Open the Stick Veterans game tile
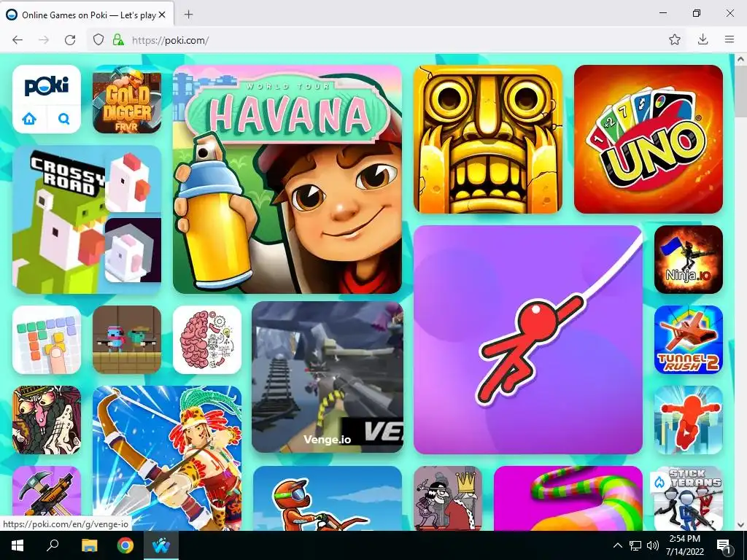This screenshot has width=747, height=560. tap(689, 498)
